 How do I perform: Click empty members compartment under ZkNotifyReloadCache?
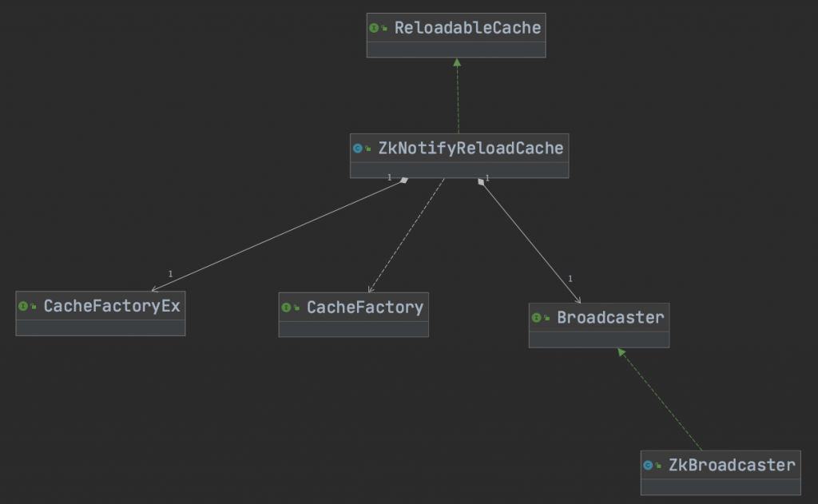pyautogui.click(x=459, y=169)
